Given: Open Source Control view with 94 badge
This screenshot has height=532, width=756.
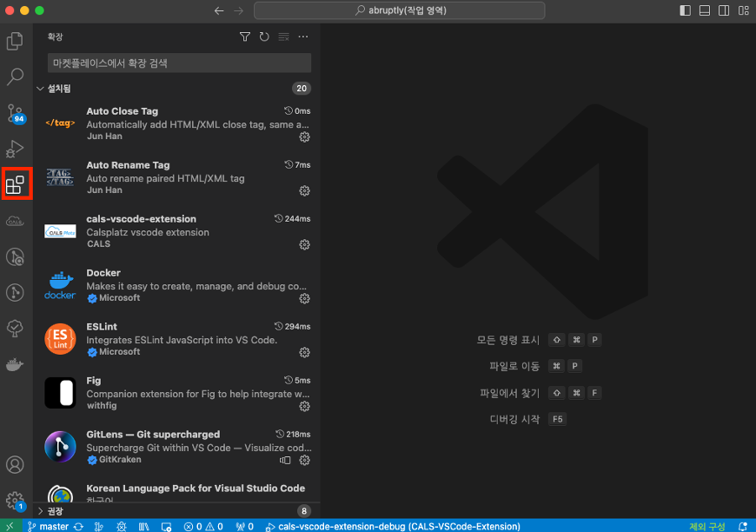Looking at the screenshot, I should 15,113.
